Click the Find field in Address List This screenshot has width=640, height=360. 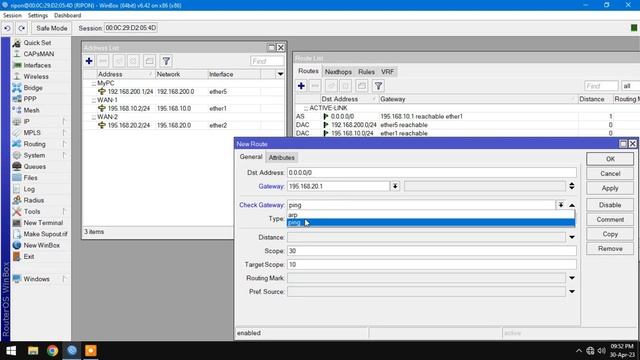pos(267,61)
